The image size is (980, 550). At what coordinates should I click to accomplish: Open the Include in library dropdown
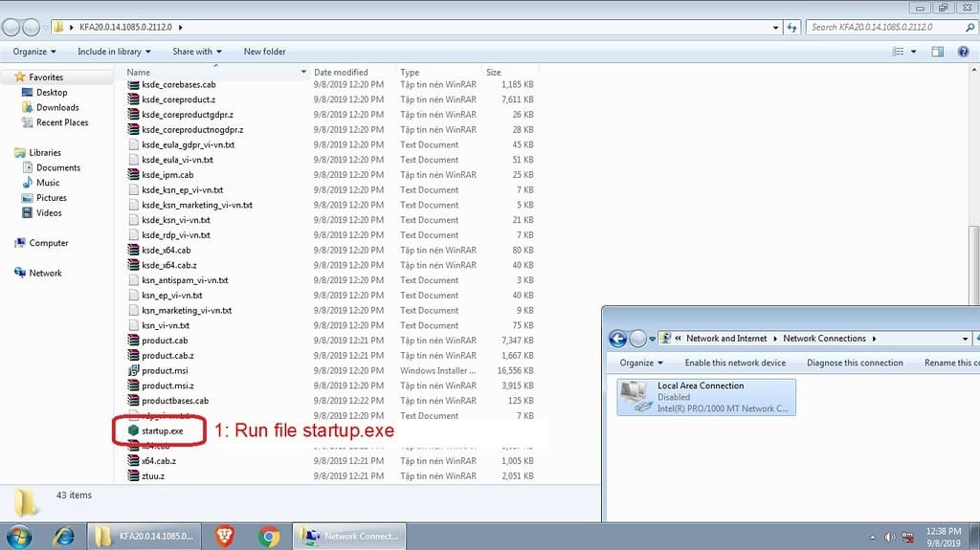click(114, 52)
